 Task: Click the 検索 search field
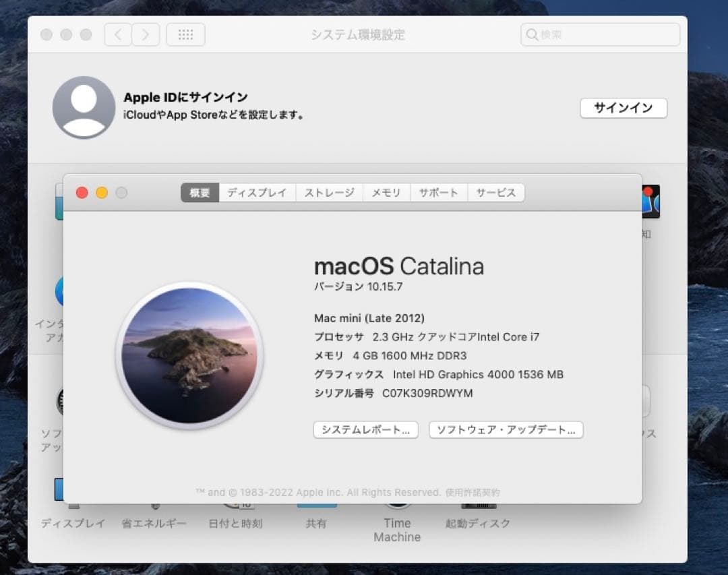pos(599,34)
